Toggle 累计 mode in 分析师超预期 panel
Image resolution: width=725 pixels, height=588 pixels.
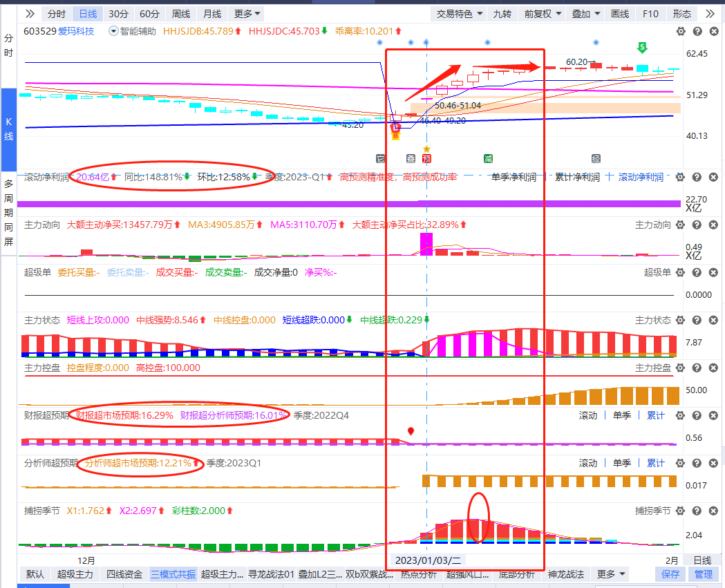(x=656, y=463)
